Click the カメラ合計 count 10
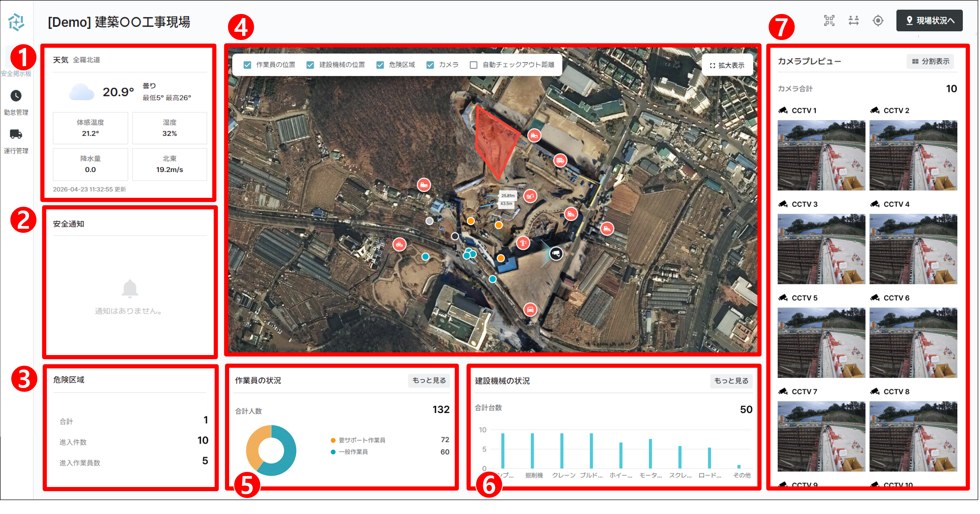980x514 pixels. pos(951,89)
